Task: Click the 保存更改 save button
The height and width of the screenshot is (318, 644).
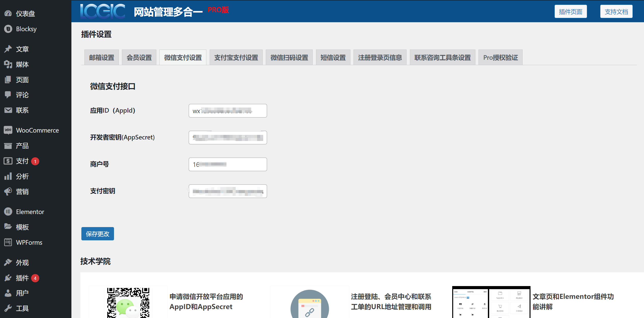Action: (98, 234)
